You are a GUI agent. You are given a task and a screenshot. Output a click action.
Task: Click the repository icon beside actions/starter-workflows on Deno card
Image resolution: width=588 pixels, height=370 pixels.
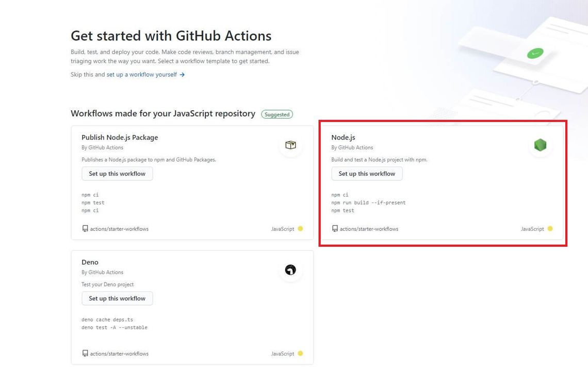pyautogui.click(x=85, y=354)
